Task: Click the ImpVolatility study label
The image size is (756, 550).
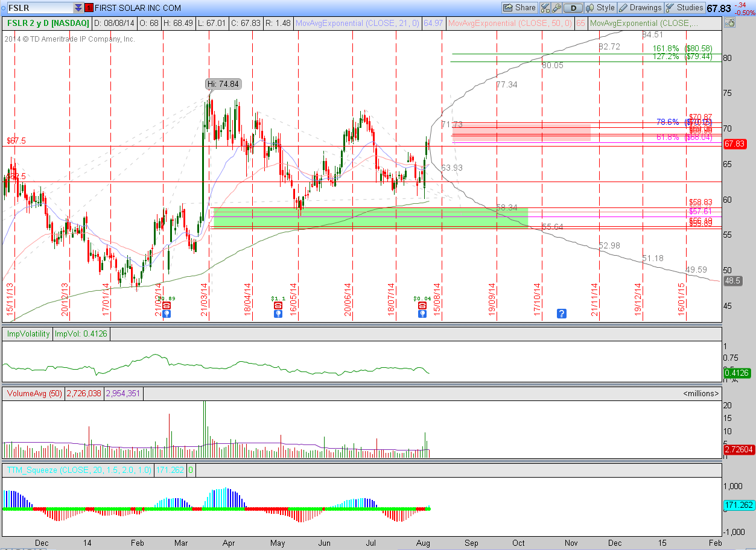Action: [x=28, y=333]
